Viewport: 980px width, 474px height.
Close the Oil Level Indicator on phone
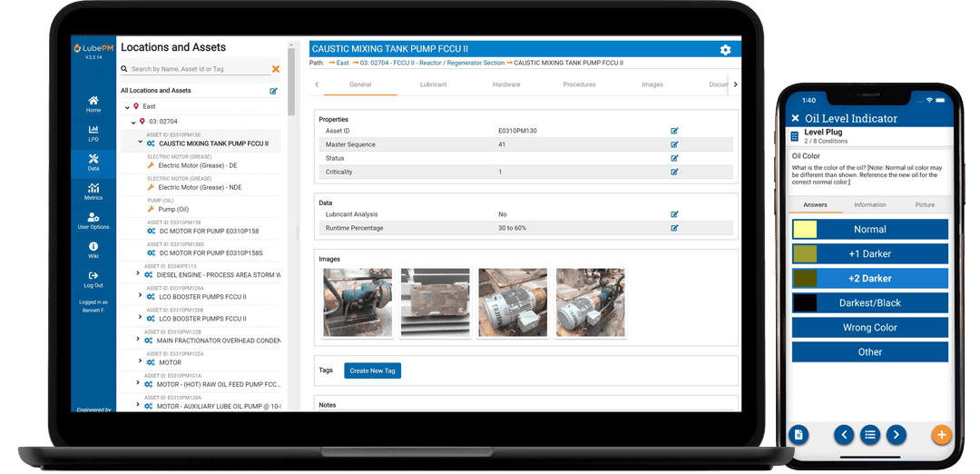point(795,118)
